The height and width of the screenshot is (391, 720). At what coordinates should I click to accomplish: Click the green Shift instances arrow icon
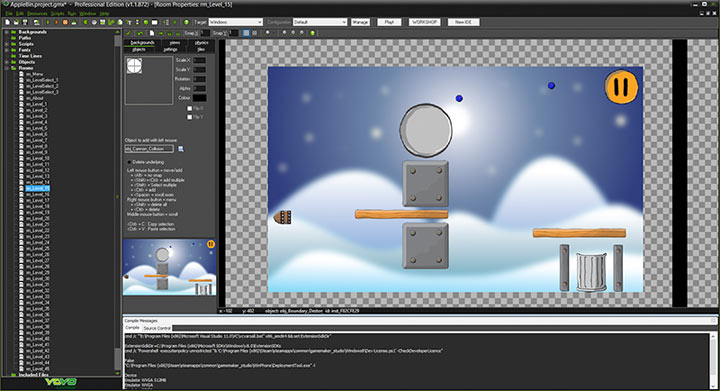pyautogui.click(x=160, y=33)
